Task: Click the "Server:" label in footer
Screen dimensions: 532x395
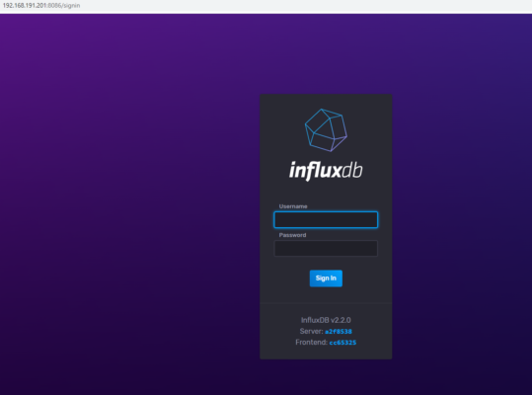Action: pyautogui.click(x=312, y=331)
